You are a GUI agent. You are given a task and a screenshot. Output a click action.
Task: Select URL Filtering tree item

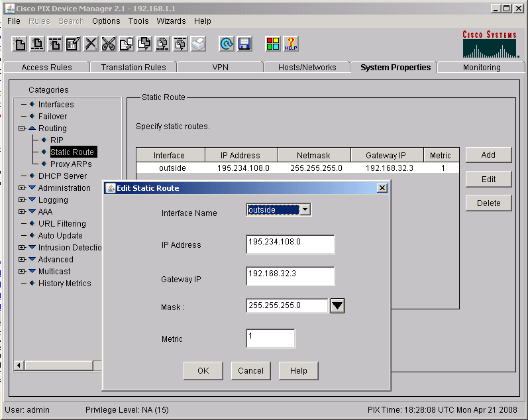[62, 224]
